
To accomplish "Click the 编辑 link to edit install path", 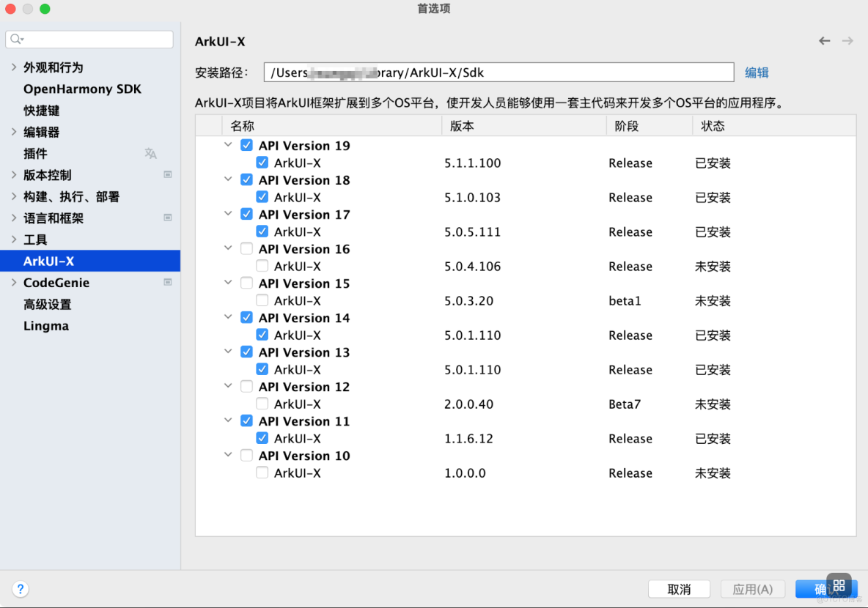I will [757, 72].
